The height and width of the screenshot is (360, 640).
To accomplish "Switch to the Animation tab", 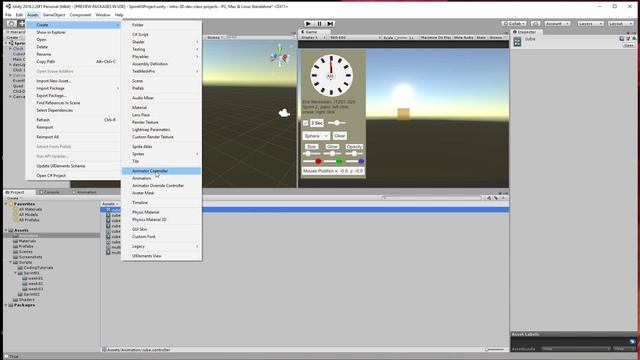I will point(84,192).
